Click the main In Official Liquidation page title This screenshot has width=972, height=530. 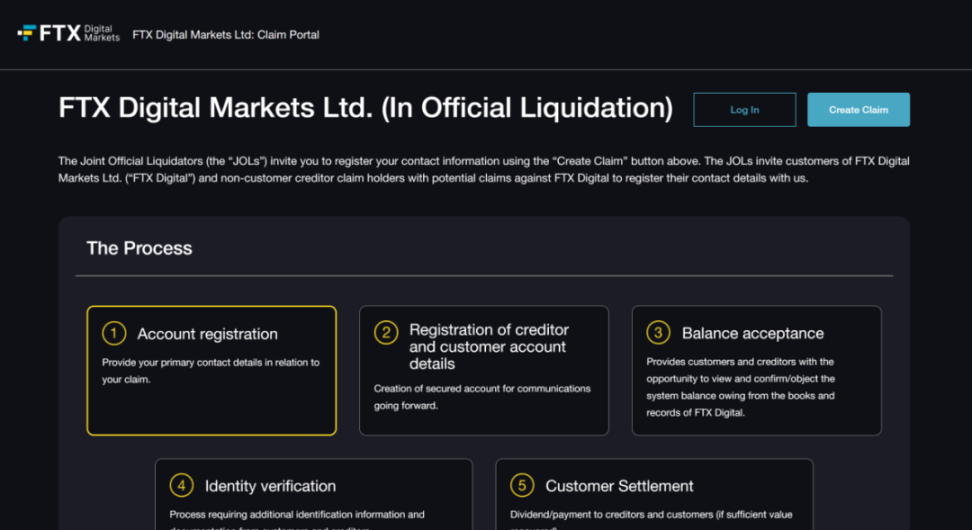point(365,108)
